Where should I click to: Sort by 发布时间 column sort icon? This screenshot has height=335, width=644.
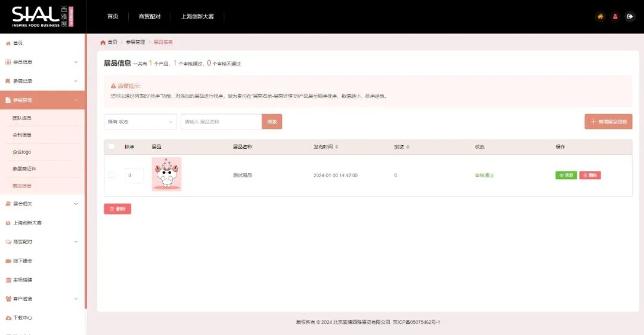coord(337,147)
